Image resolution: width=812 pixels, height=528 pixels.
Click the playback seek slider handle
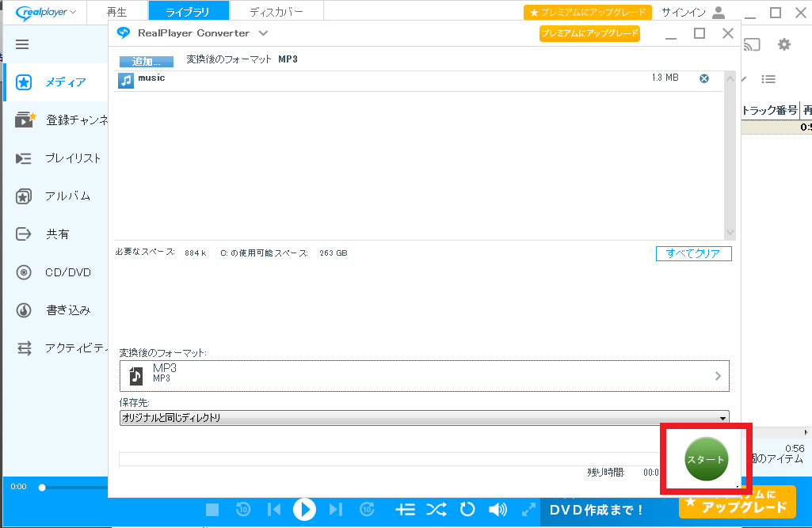[42, 488]
